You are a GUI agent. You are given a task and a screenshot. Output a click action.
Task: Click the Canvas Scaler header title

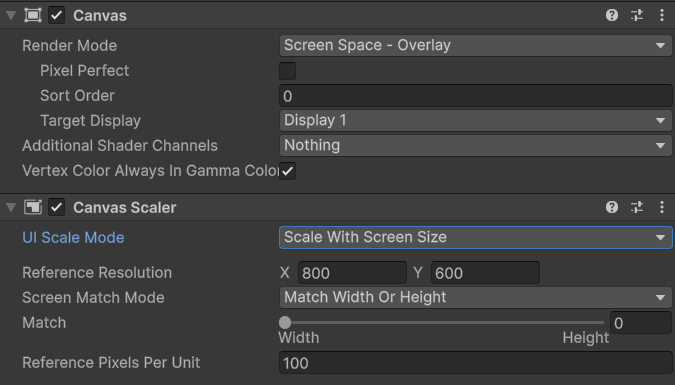point(125,208)
